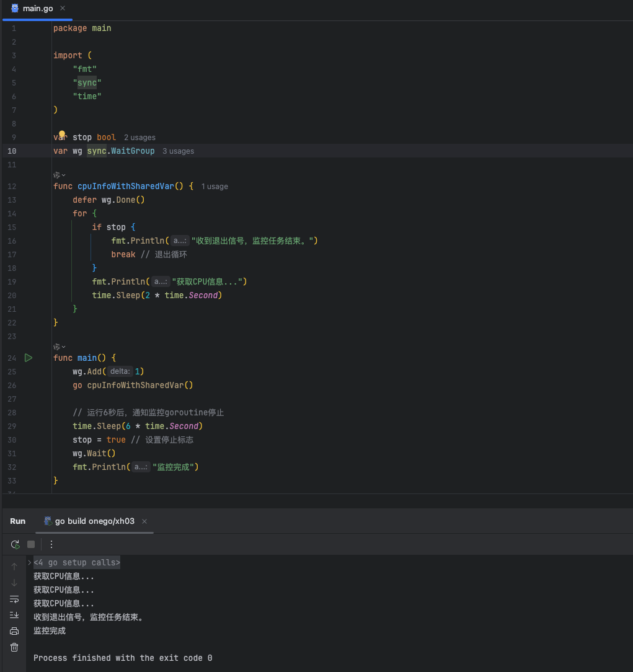Click the "time" import string
The width and height of the screenshot is (633, 672).
click(87, 97)
